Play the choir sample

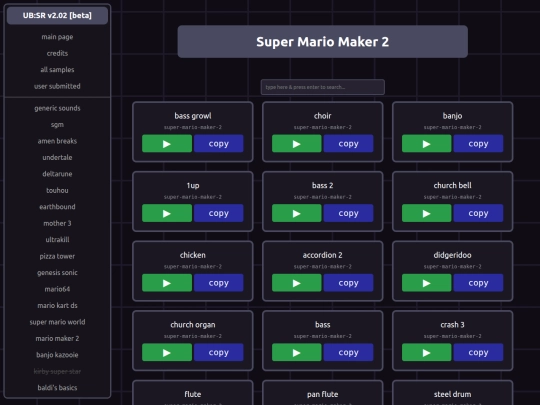point(297,144)
